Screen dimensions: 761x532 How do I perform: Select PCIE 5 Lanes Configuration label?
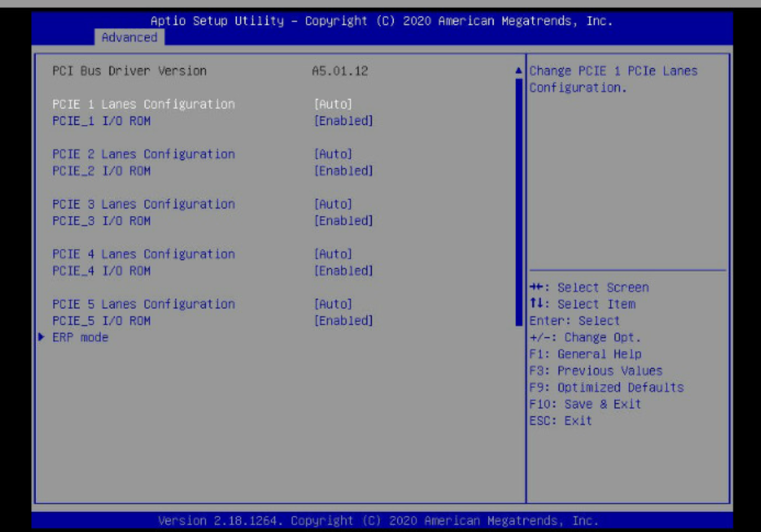(x=143, y=304)
